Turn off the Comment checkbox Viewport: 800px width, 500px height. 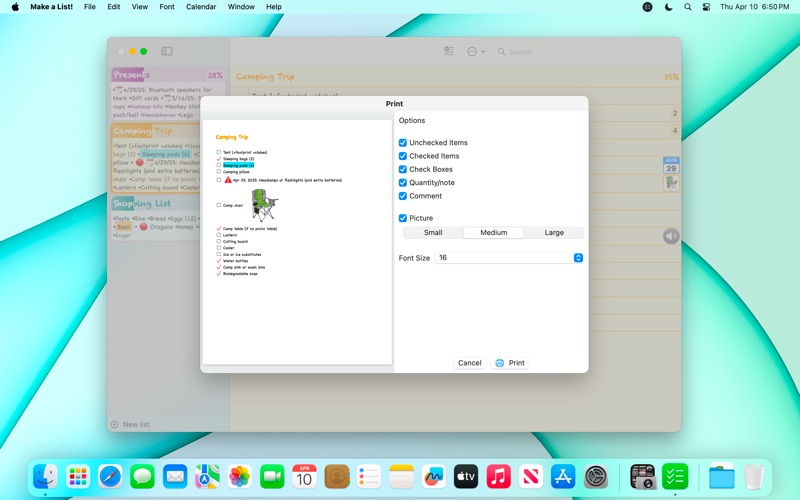click(x=403, y=195)
